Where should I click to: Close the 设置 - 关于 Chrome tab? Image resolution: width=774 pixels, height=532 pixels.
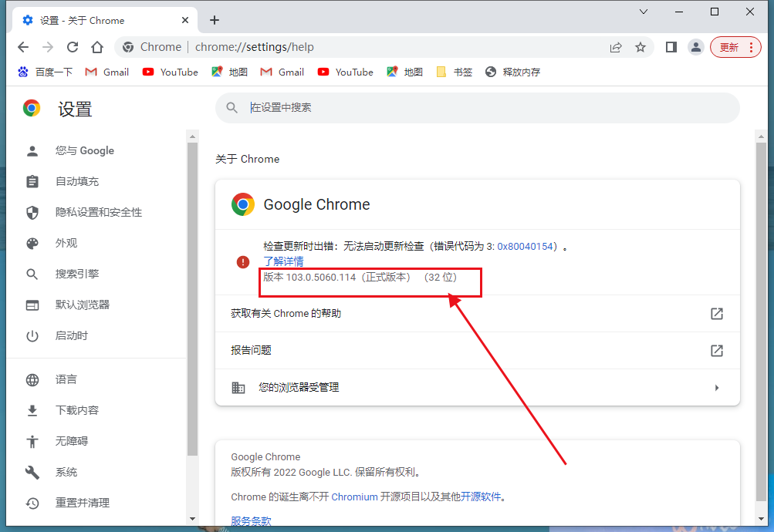point(185,20)
